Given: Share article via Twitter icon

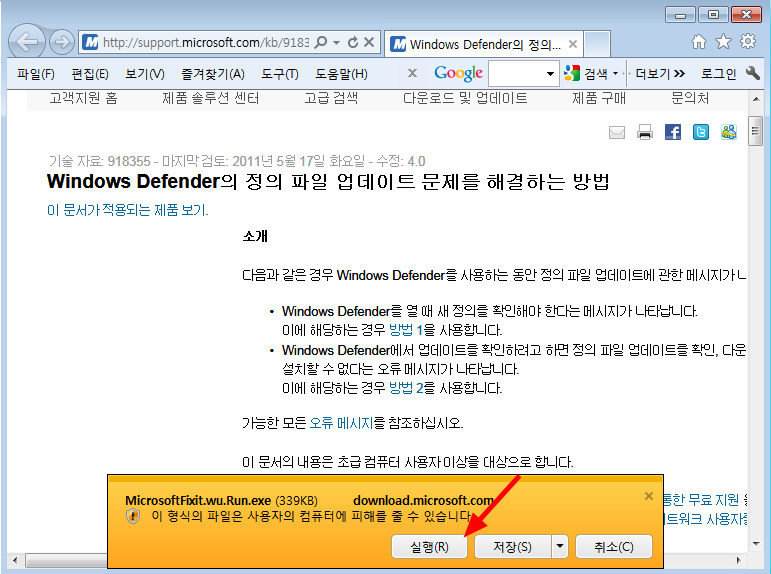Looking at the screenshot, I should [701, 132].
